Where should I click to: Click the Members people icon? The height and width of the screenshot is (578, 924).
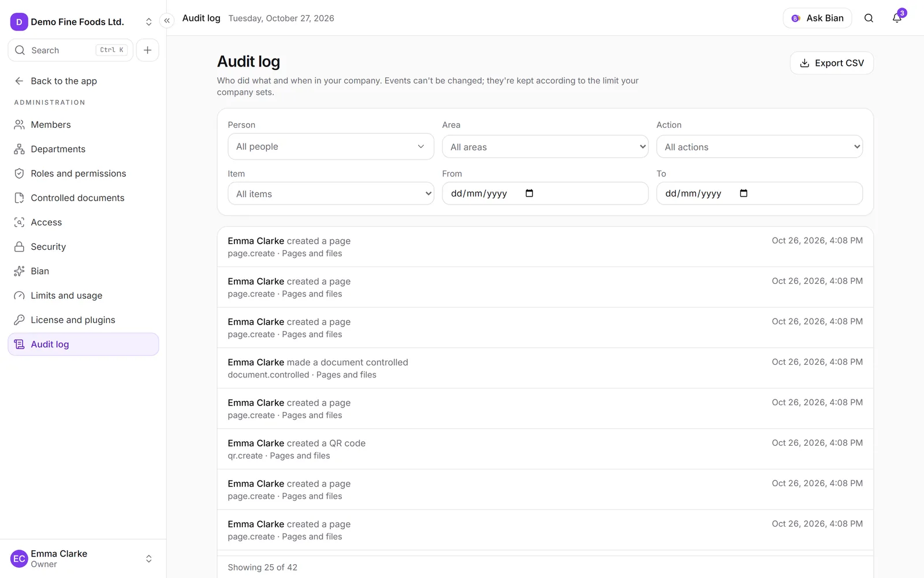pos(19,125)
